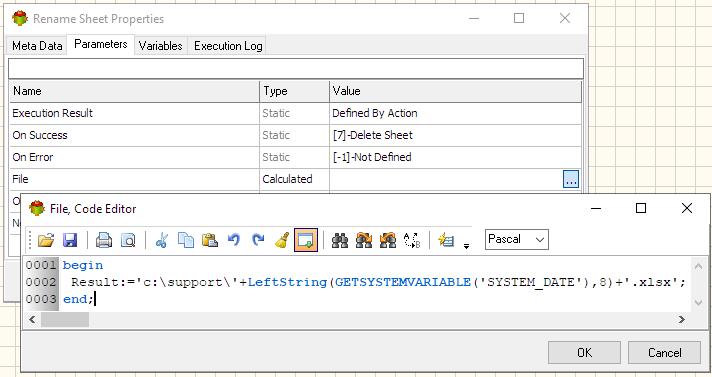Open a file in the Code Editor
This screenshot has width=712, height=377.
coord(46,240)
